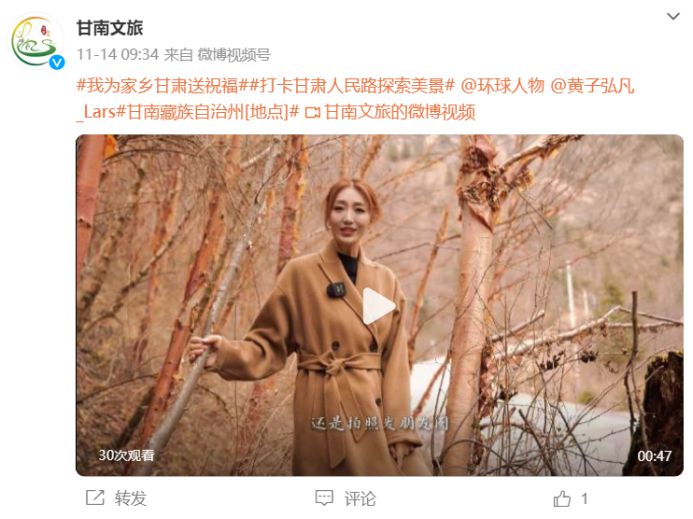Click the small video camera icon in text
The width and height of the screenshot is (693, 519).
(313, 112)
